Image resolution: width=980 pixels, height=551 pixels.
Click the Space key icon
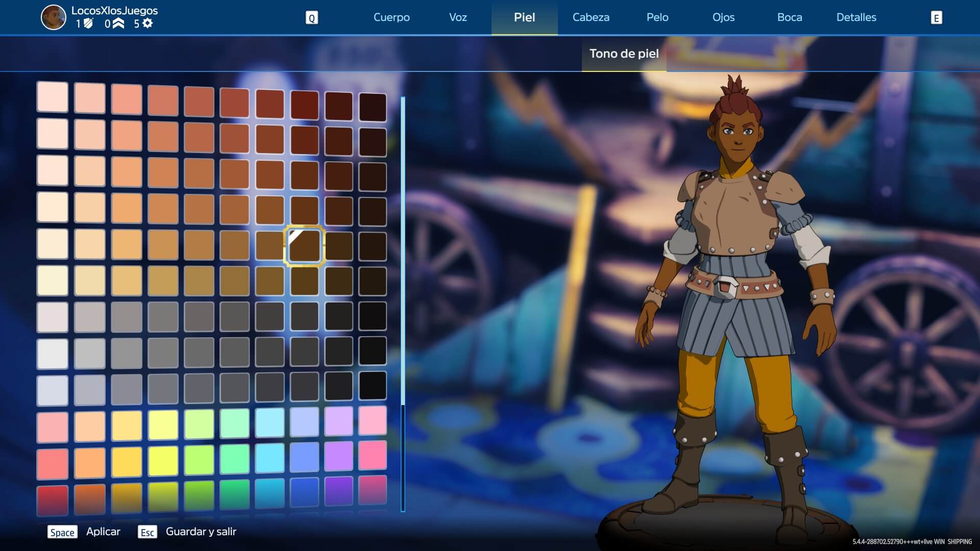tap(62, 532)
